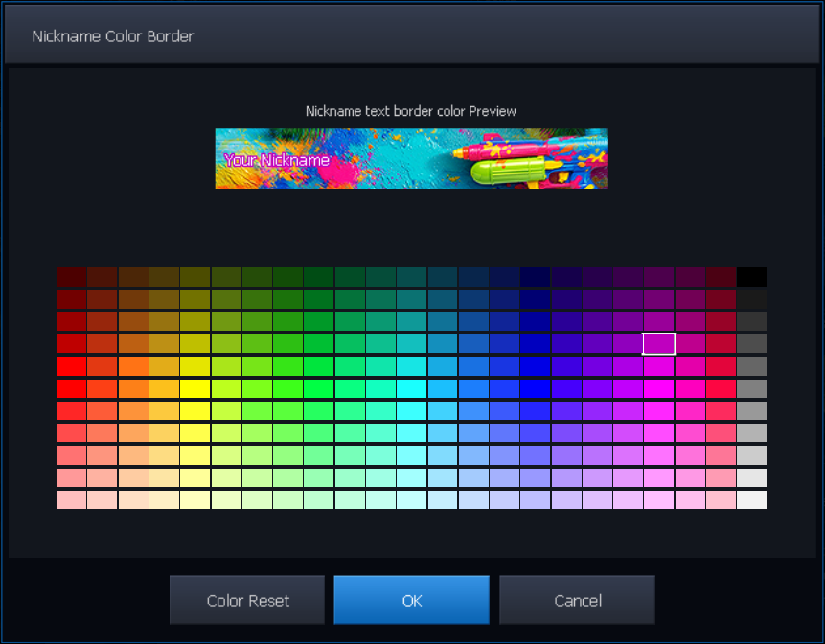Click the white-outlined selected magenta swatch
This screenshot has width=825, height=644.
(659, 344)
